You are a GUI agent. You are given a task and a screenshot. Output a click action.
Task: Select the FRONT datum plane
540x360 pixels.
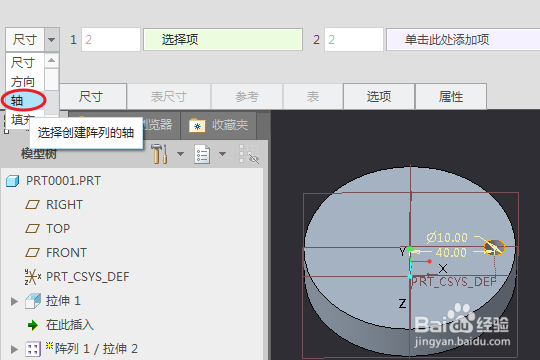click(66, 253)
